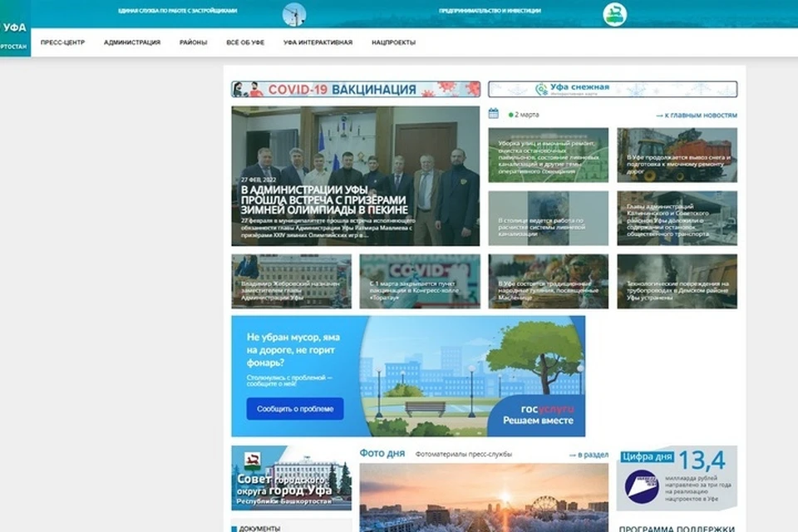Open пункт вакцинации Конгресс-холл news tile

[x=420, y=282]
